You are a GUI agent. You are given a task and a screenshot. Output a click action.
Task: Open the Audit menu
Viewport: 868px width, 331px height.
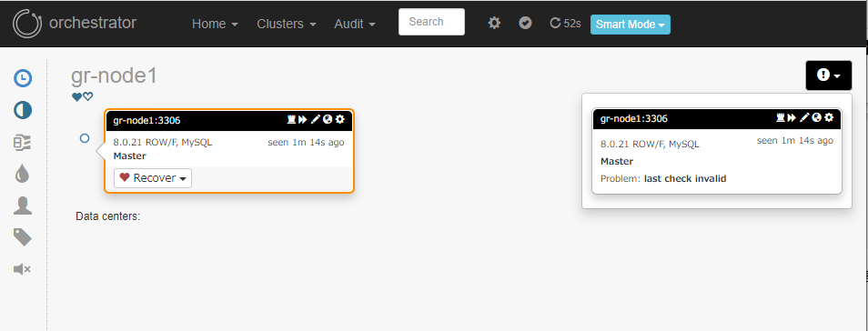(355, 24)
